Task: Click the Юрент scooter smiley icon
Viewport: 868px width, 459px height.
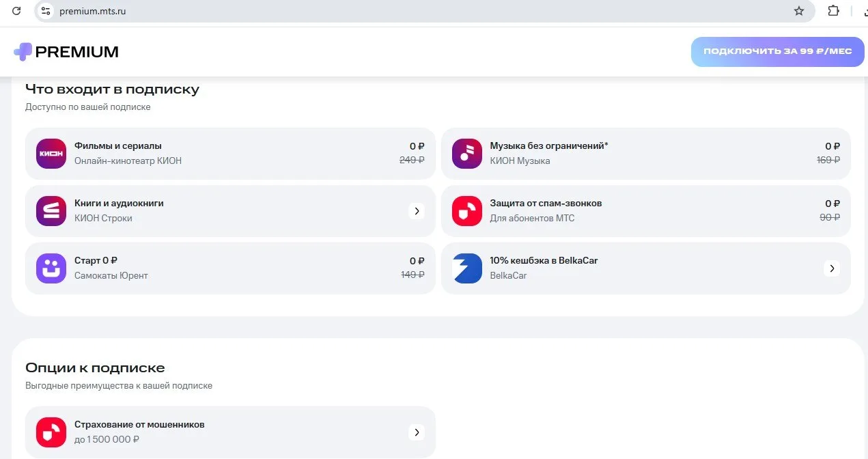Action: tap(51, 268)
